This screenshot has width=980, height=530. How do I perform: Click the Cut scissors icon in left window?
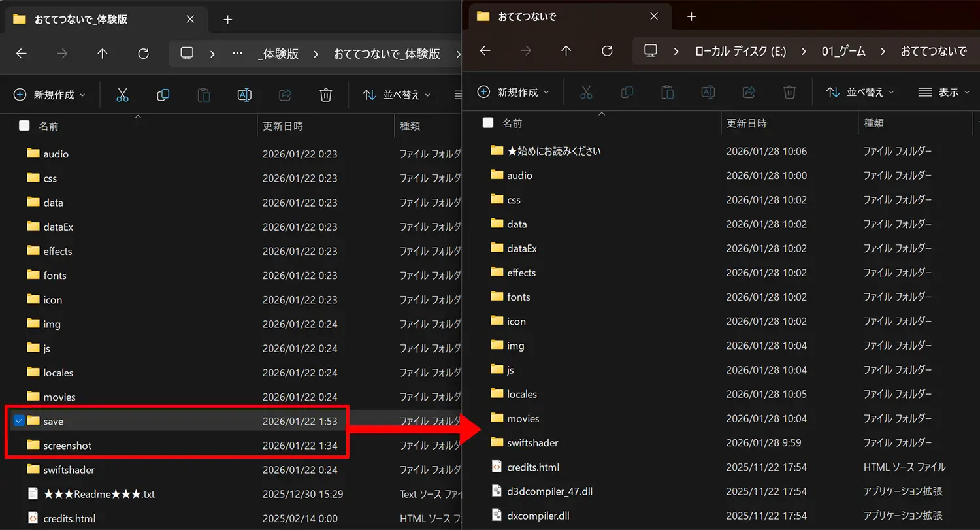tap(122, 95)
